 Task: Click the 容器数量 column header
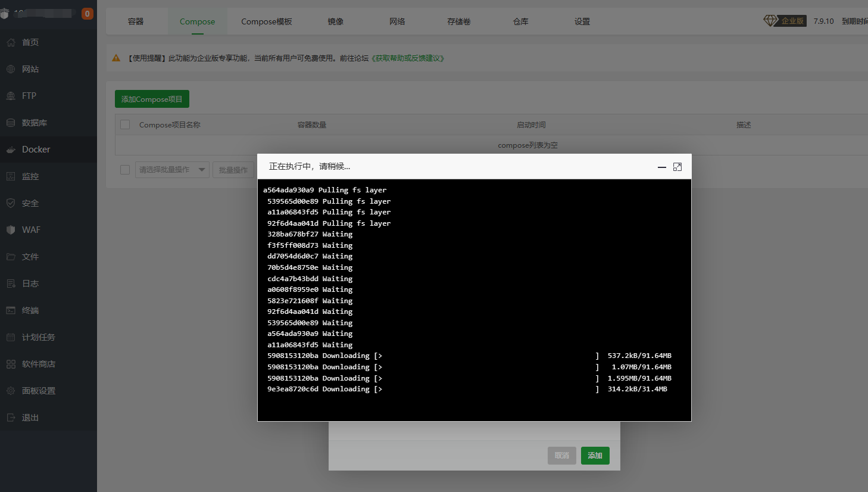click(312, 125)
